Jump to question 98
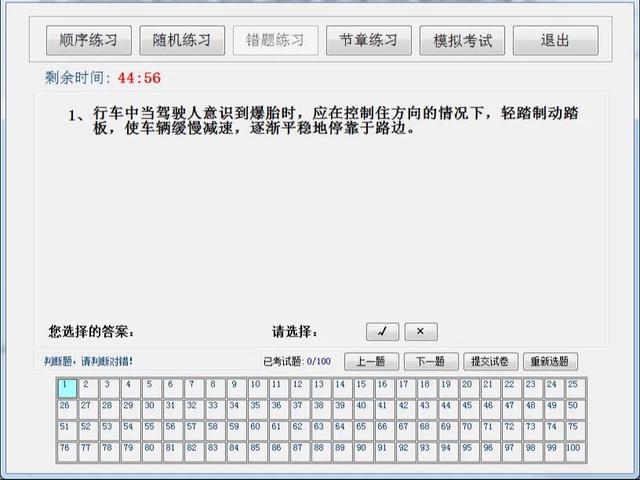This screenshot has width=640, height=480. click(533, 452)
